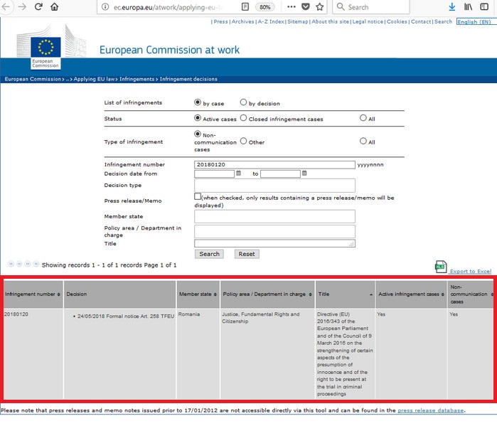The width and height of the screenshot is (497, 448).
Task: Click the 80% zoom level indicator
Action: point(265,7)
